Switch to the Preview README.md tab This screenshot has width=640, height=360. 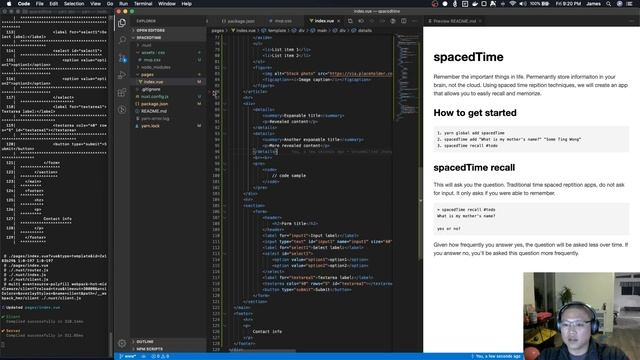(x=454, y=21)
